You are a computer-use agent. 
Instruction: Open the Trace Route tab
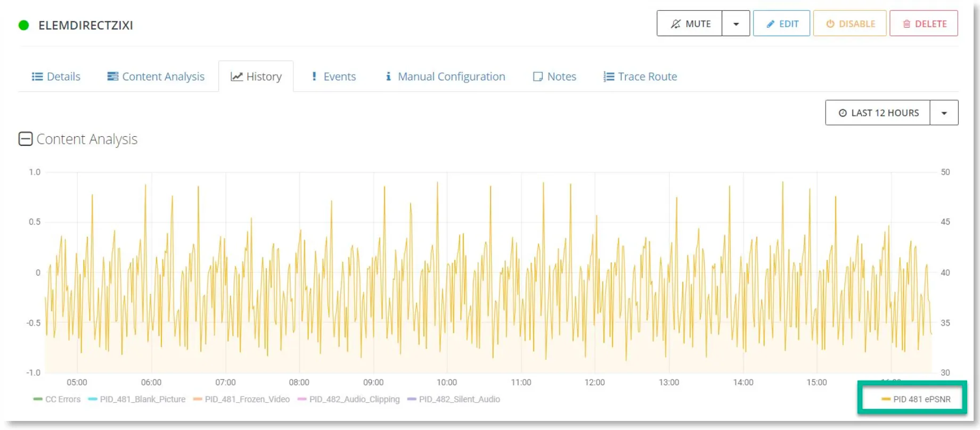(640, 77)
